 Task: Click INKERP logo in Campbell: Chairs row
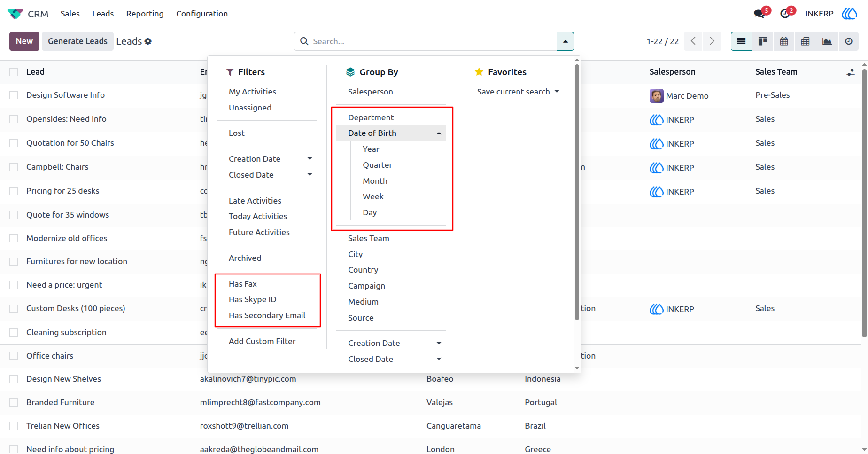point(656,168)
